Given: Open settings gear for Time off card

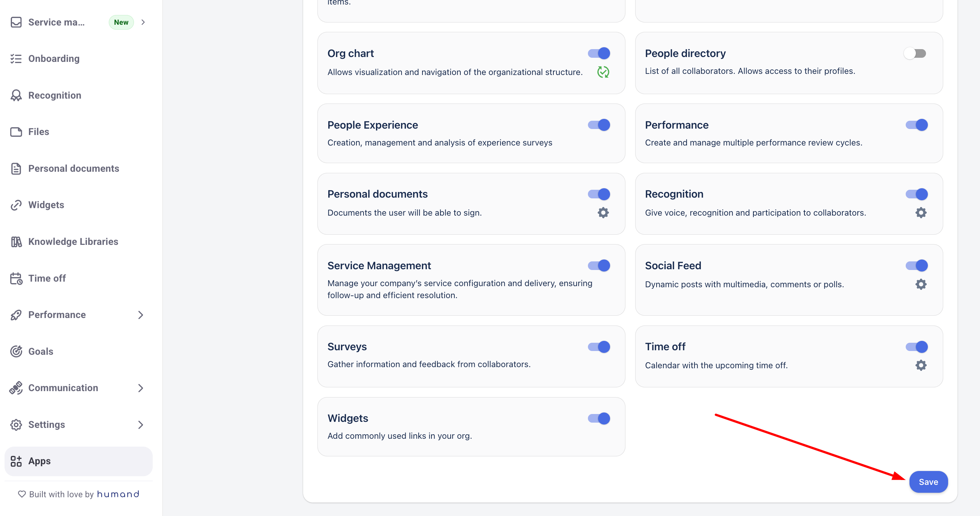Looking at the screenshot, I should click(921, 365).
